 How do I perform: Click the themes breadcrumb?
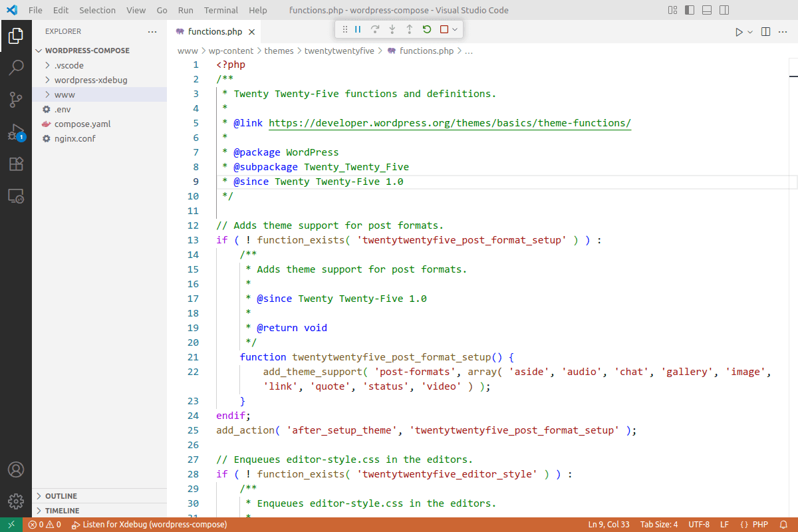[x=279, y=51]
